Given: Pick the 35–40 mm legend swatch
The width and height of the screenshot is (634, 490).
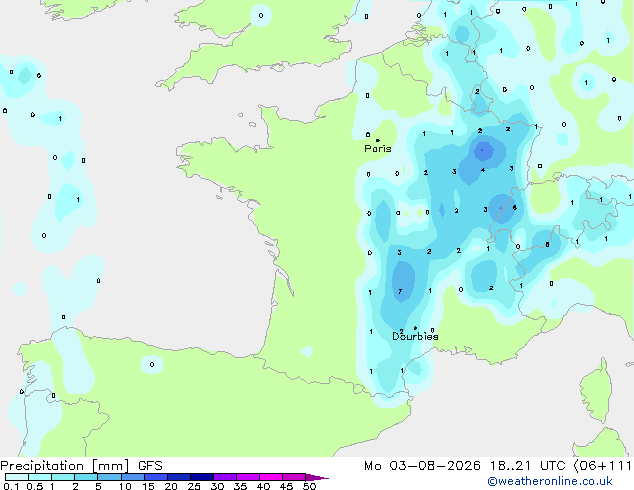Looking at the screenshot, I should 248,477.
